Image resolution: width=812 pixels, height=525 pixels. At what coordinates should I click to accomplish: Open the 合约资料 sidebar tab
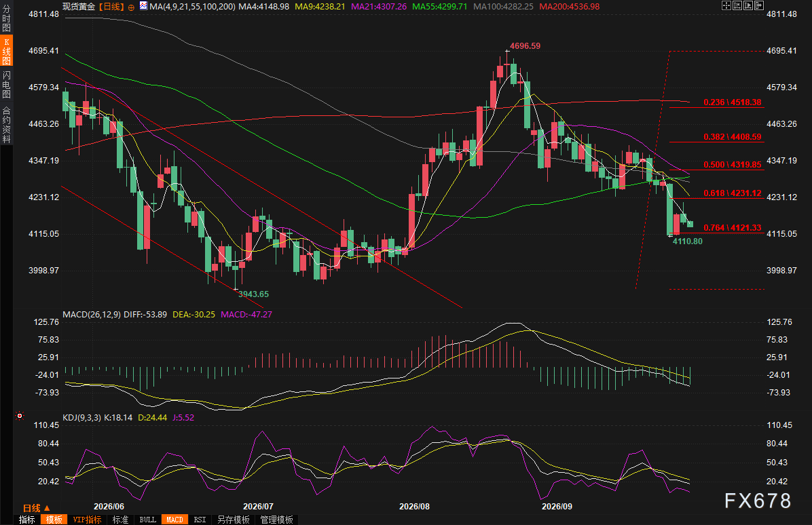click(x=6, y=125)
